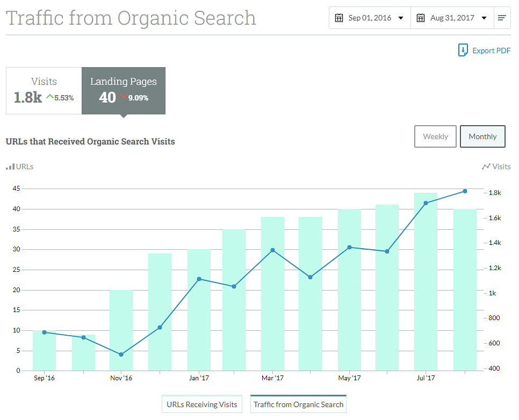Click the Export PDF link
Screen dimensions: 519x420
[491, 50]
